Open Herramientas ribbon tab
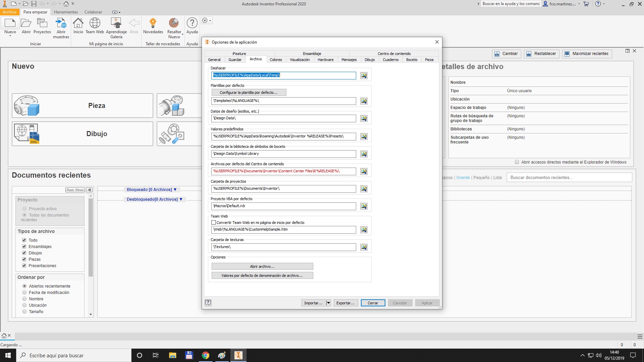This screenshot has width=644, height=362. pos(66,12)
